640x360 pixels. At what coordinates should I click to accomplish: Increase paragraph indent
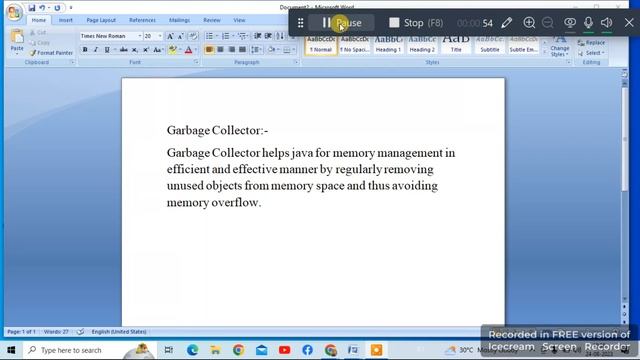(x=268, y=36)
